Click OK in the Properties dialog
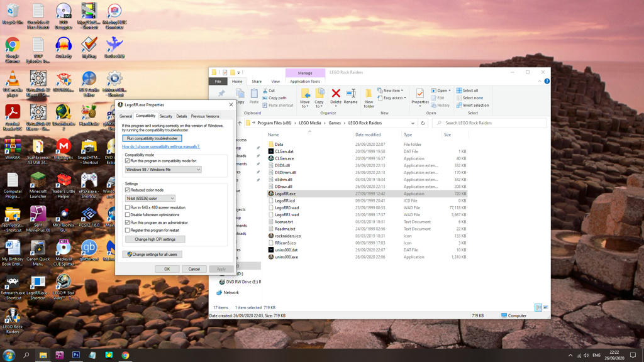Viewport: 644px width, 362px height. (x=167, y=269)
